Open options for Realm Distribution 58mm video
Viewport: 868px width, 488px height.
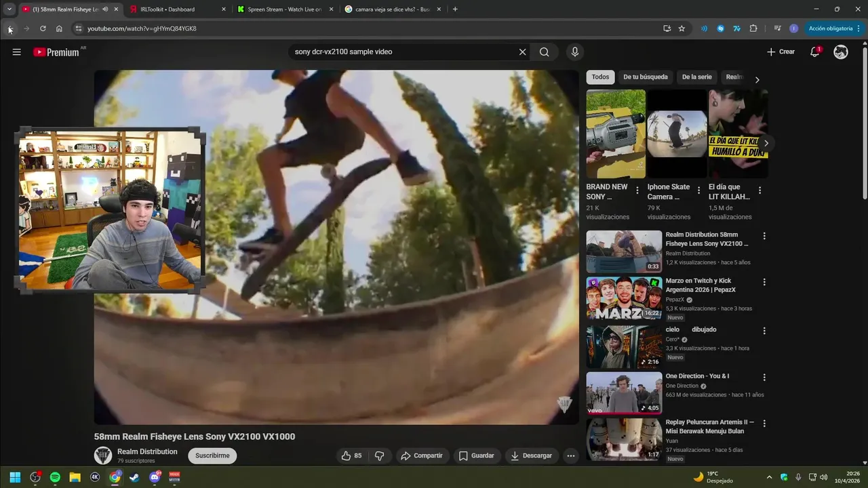pos(764,236)
